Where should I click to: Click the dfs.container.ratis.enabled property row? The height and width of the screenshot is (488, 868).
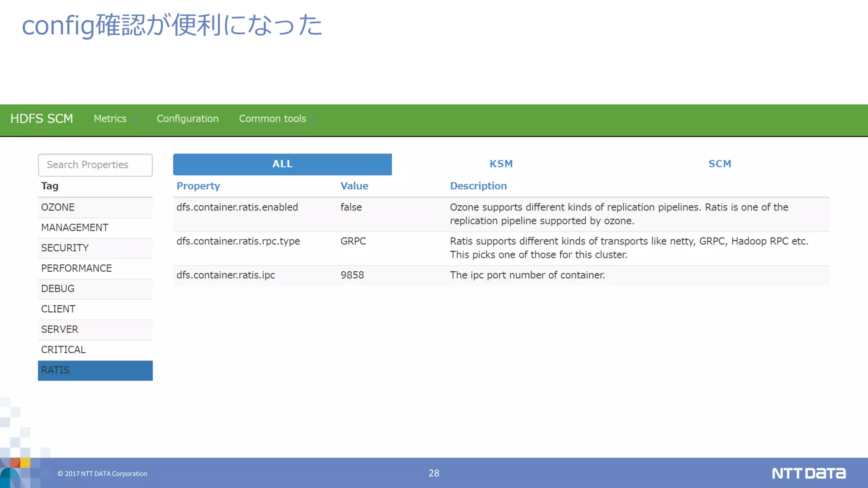pyautogui.click(x=237, y=207)
